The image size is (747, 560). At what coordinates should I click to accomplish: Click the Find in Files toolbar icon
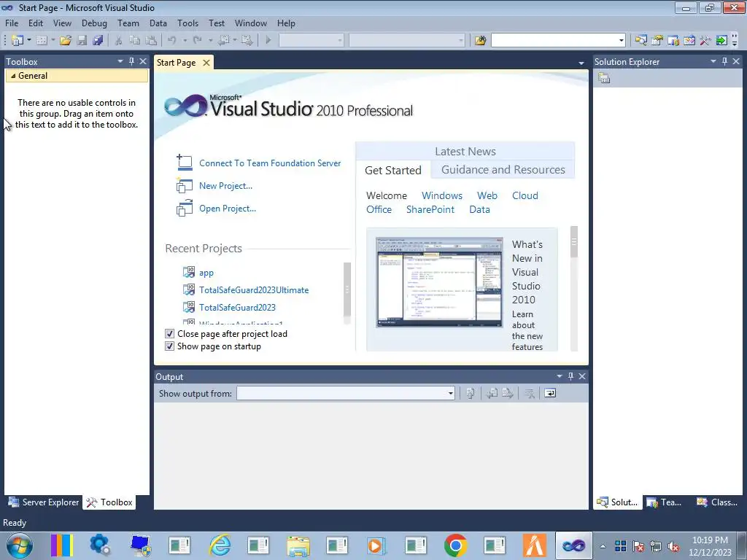[480, 41]
